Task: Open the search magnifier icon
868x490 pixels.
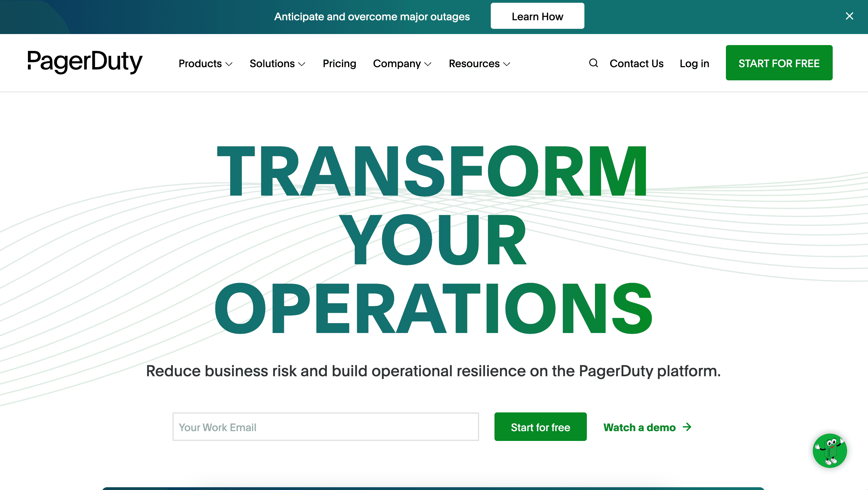Action: coord(593,63)
